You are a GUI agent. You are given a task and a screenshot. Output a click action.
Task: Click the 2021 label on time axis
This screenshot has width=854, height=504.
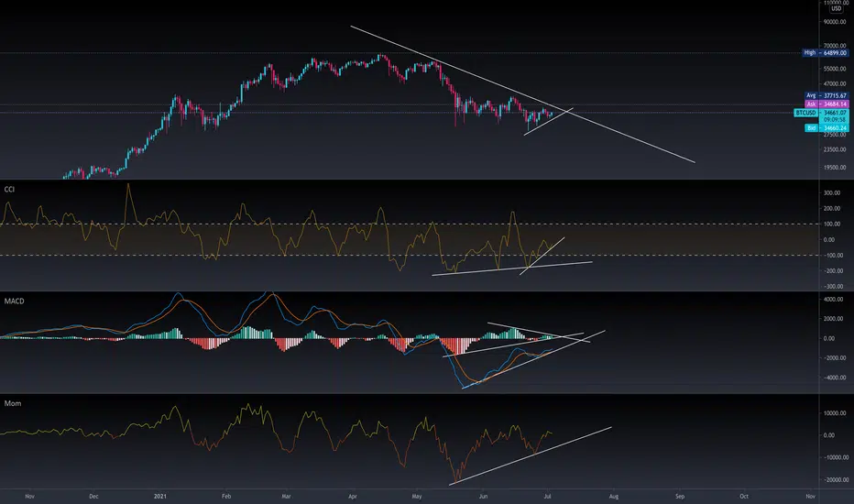(x=160, y=497)
